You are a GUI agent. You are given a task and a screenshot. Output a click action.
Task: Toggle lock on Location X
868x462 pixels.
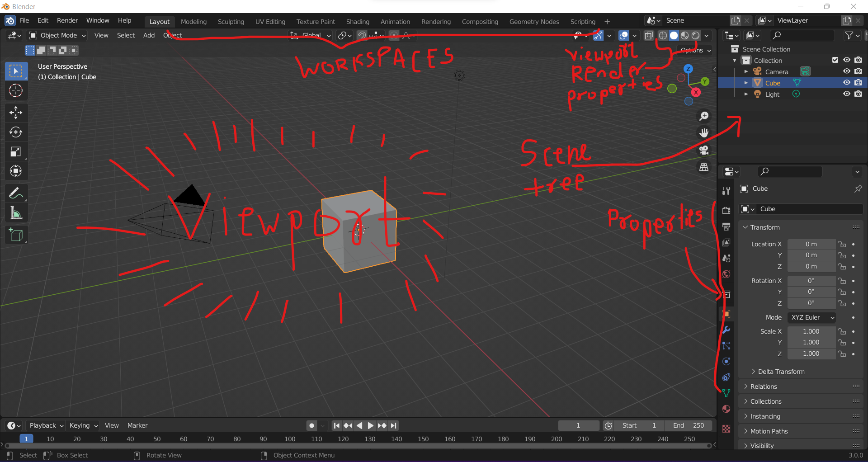pos(842,244)
